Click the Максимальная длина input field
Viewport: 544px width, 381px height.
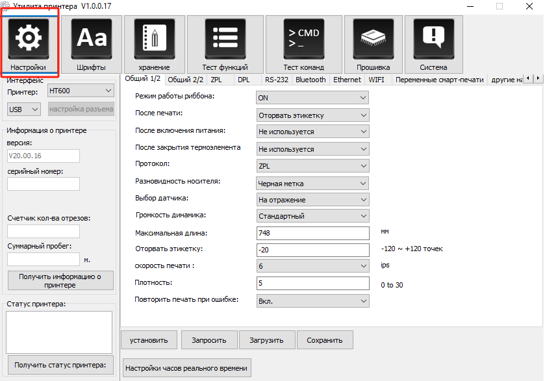313,233
